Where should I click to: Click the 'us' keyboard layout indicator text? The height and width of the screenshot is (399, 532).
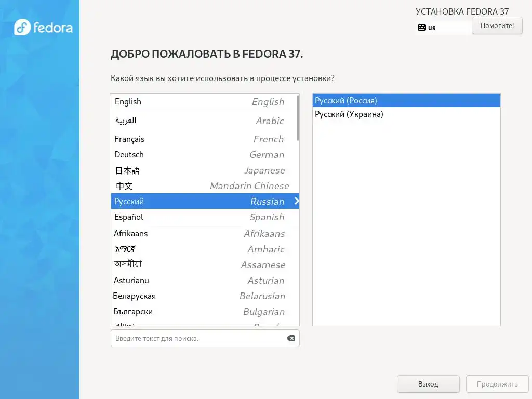click(x=432, y=28)
